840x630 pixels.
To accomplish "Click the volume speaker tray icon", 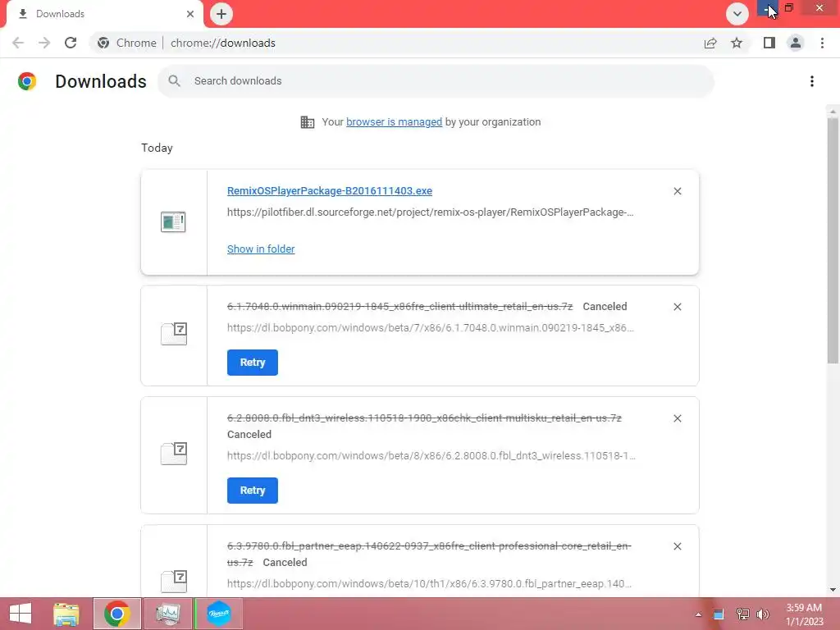I will (x=763, y=614).
